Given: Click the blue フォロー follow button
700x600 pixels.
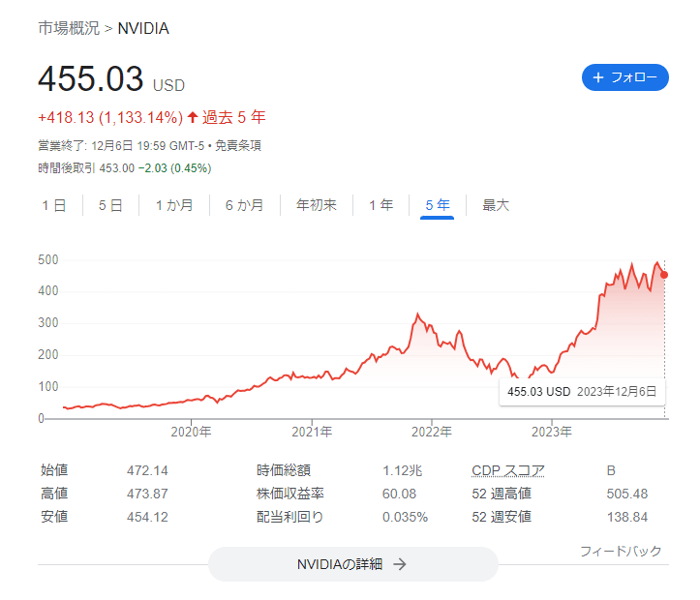Looking at the screenshot, I should 625,77.
